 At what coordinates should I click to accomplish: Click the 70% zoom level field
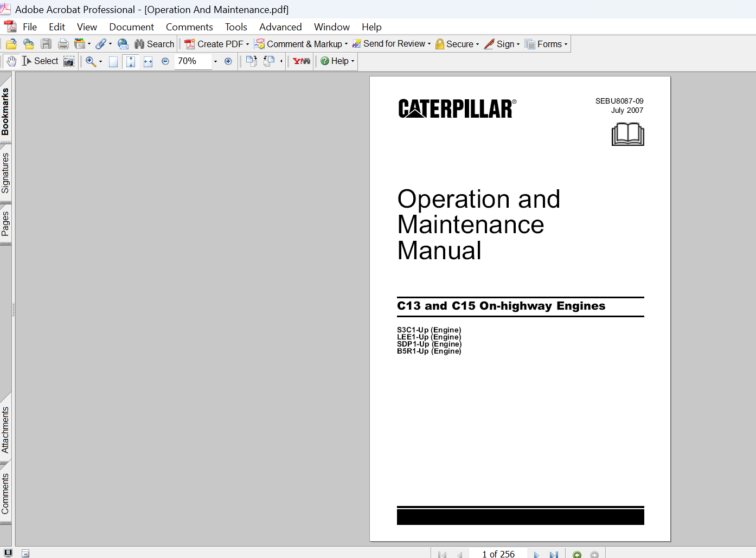pos(193,61)
